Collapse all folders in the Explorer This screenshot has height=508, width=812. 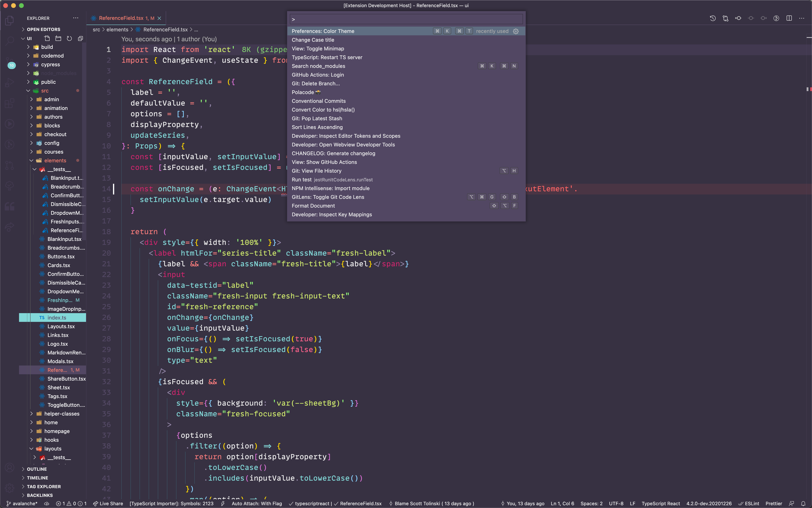[x=80, y=38]
